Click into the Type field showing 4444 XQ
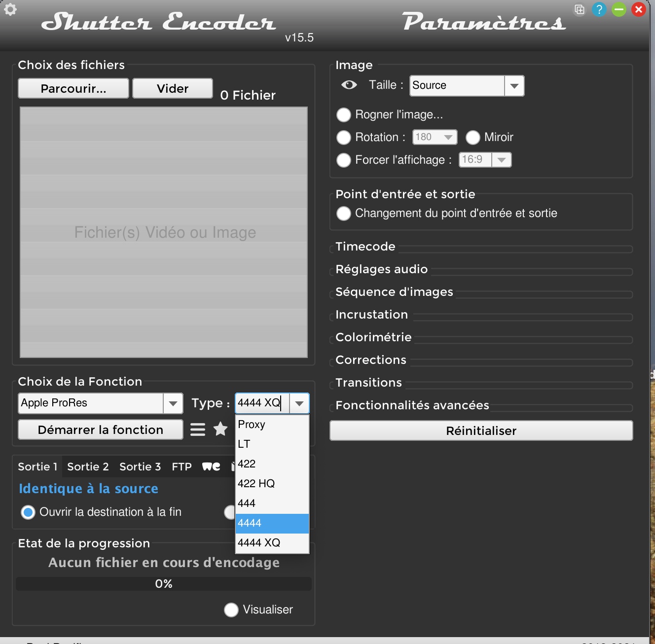This screenshot has width=655, height=644. [x=262, y=403]
